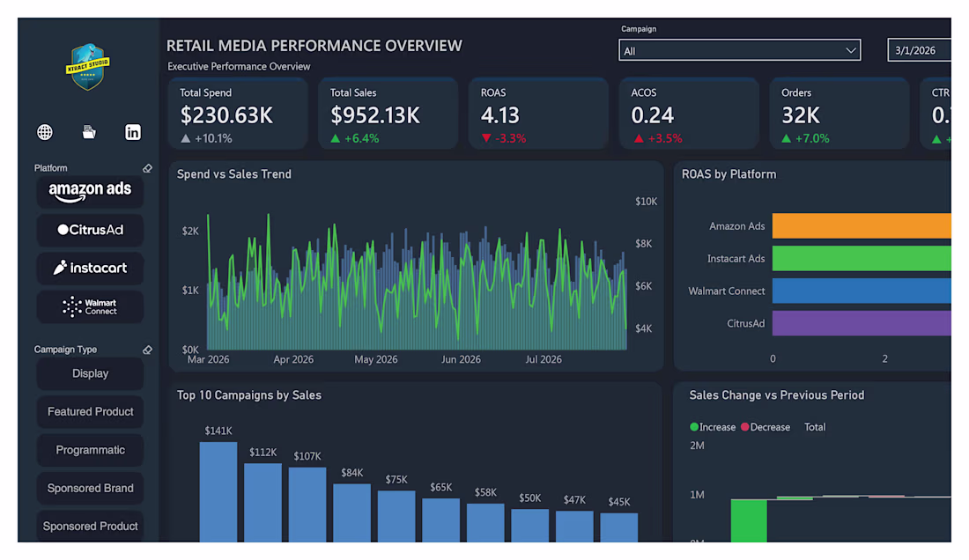The image size is (969, 560).
Task: Select the Featured Product campaign type
Action: pos(90,412)
